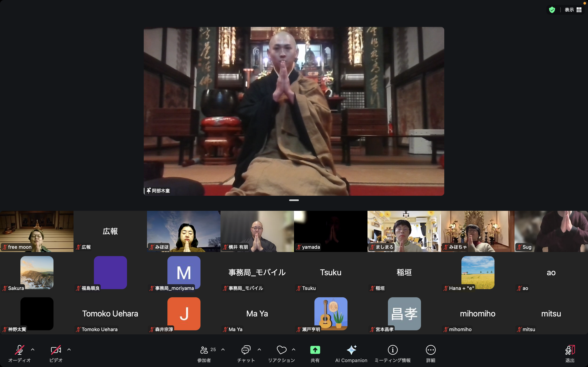
Task: Expand chat options chevron
Action: click(259, 349)
